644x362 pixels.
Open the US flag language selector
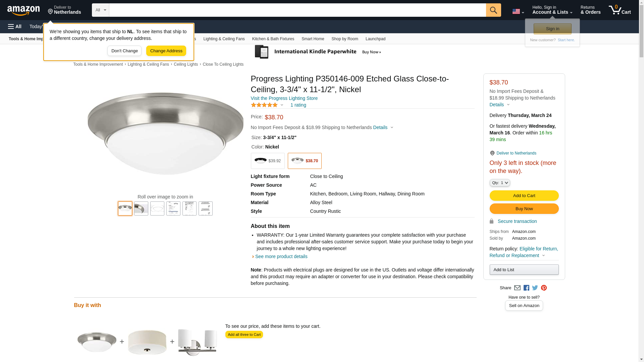[518, 11]
